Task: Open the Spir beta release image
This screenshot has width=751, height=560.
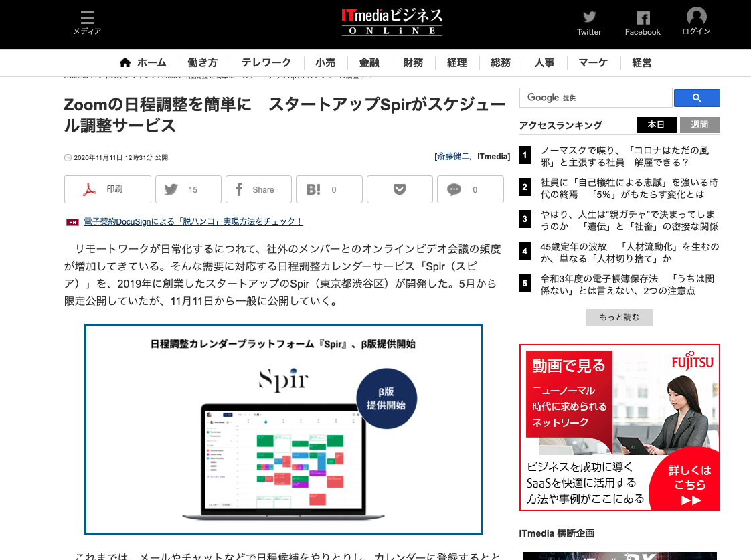Action: click(x=284, y=429)
